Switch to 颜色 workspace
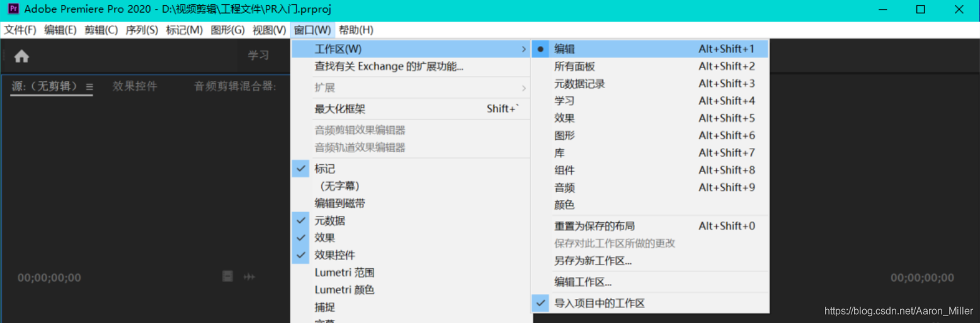The image size is (980, 323). pyautogui.click(x=650, y=205)
